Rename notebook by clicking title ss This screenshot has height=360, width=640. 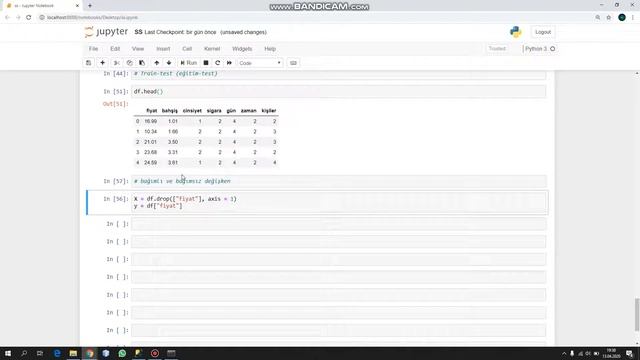coord(138,32)
